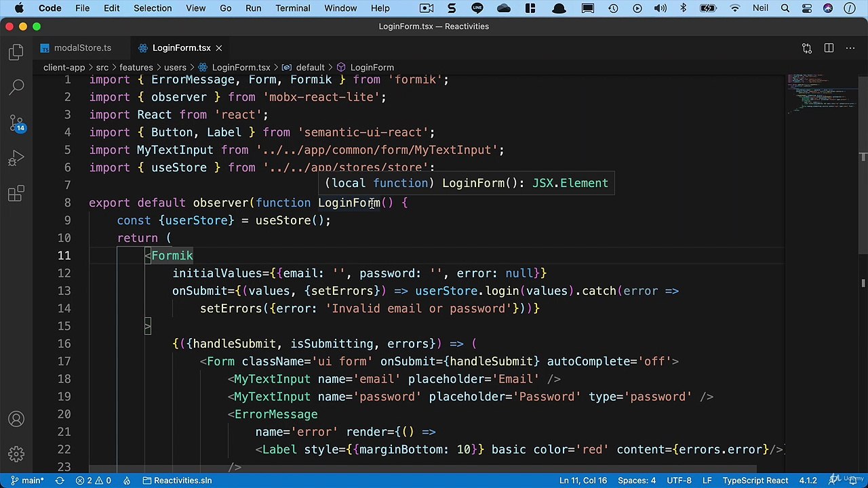Click src in the breadcrumb path

(102, 67)
